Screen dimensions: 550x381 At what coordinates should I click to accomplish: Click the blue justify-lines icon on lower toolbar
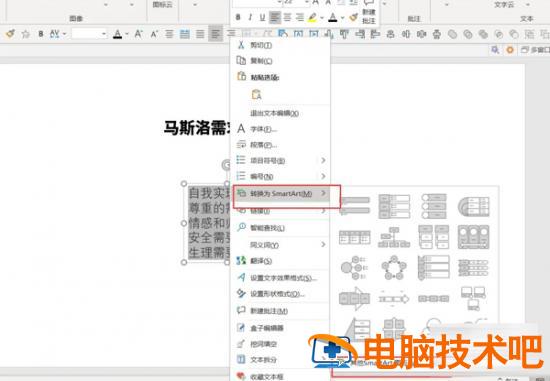[185, 34]
